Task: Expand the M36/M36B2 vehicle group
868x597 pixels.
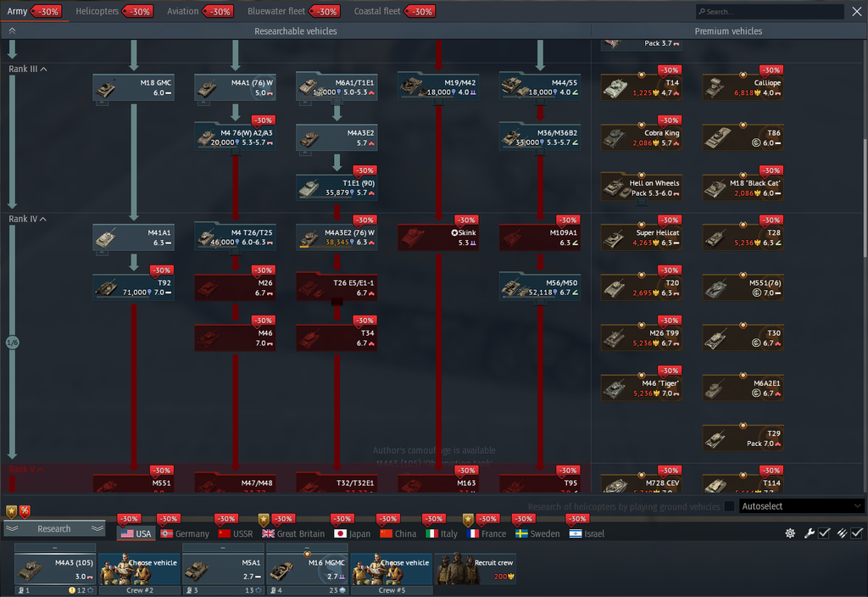Action: coord(540,137)
